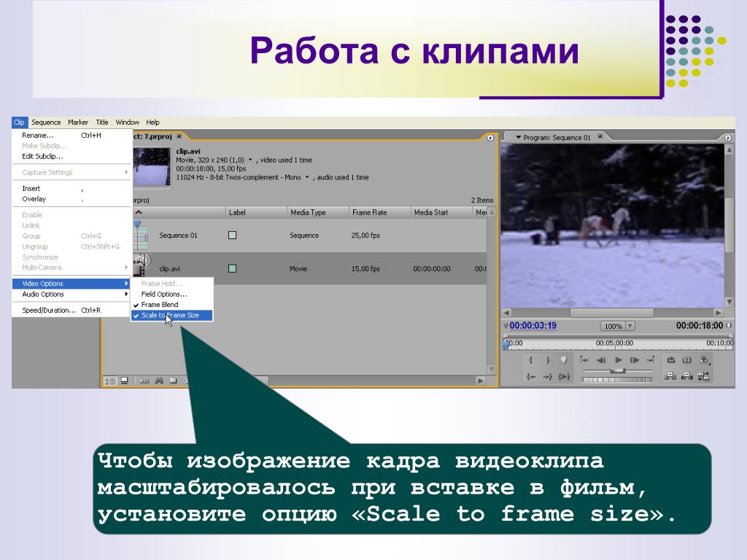Screen dimensions: 747x560
Task: Click the Extract button
Action: (x=687, y=376)
